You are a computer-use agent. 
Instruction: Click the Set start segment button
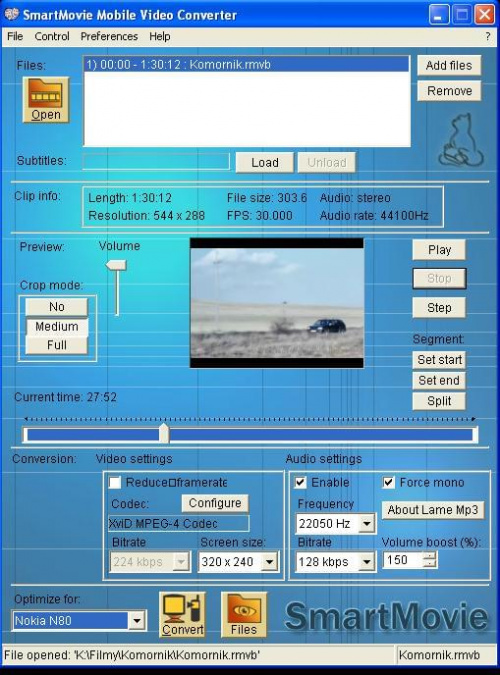coord(439,360)
